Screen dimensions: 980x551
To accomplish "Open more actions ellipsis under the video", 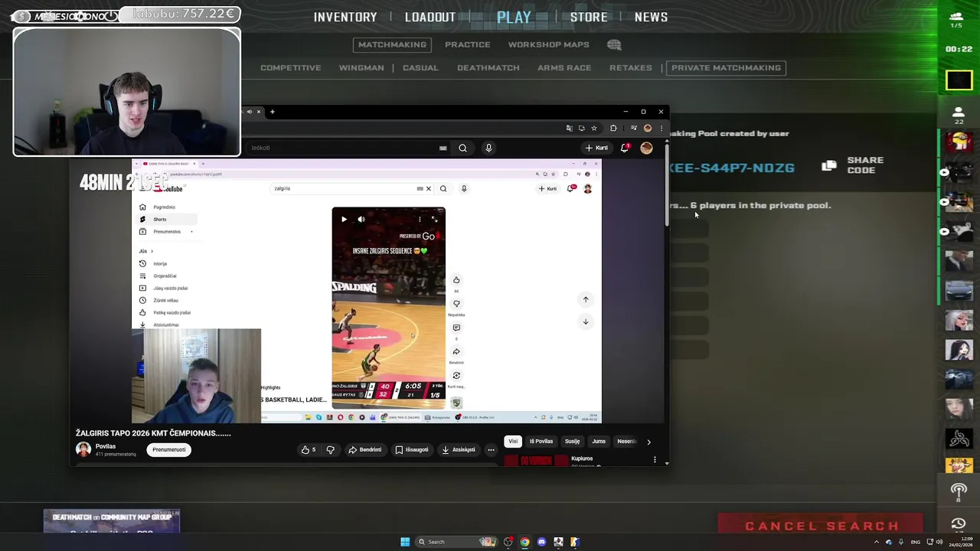I will pyautogui.click(x=491, y=450).
